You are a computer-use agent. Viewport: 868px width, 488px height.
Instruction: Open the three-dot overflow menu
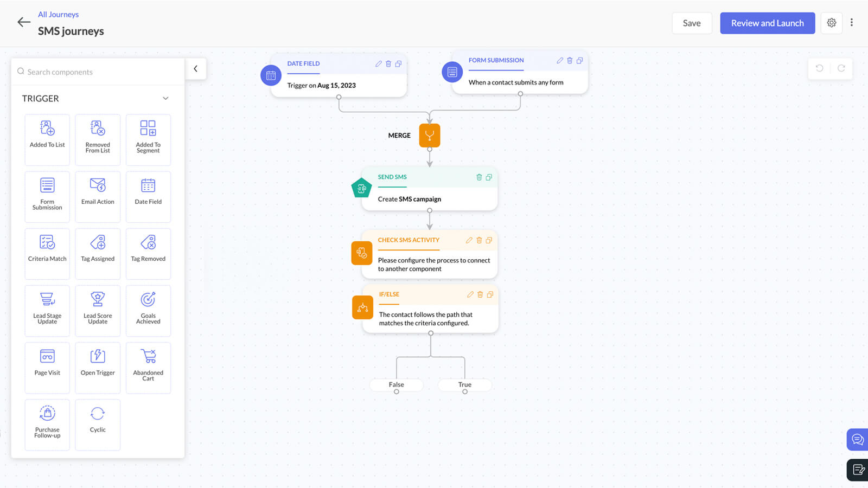(x=852, y=22)
